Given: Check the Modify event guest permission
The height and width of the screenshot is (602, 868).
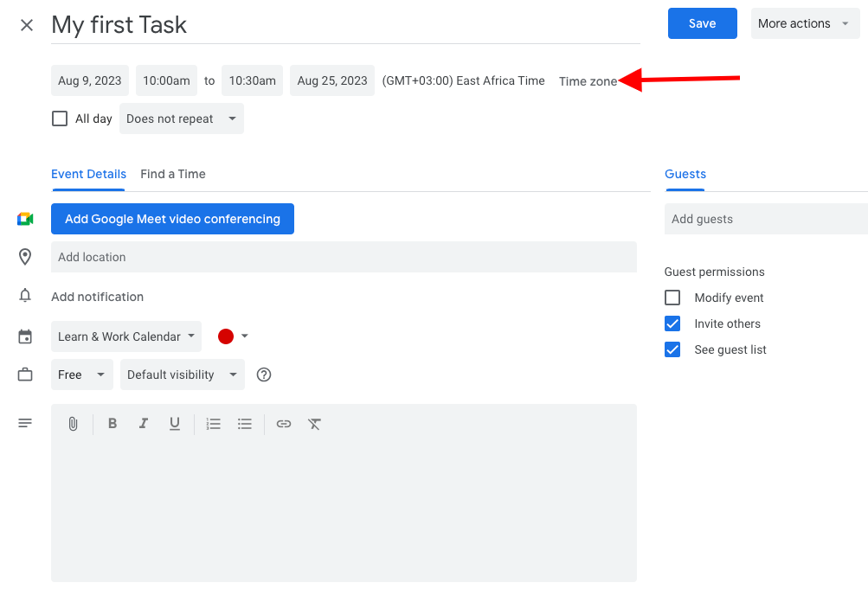Looking at the screenshot, I should (672, 298).
